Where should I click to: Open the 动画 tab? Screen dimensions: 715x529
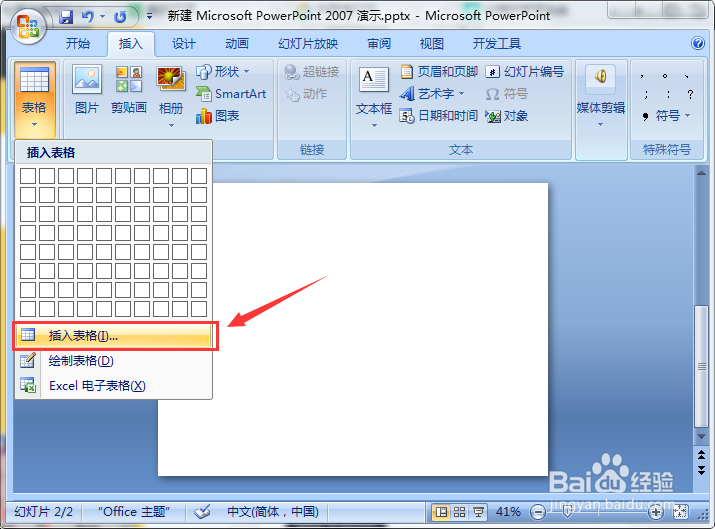point(237,44)
